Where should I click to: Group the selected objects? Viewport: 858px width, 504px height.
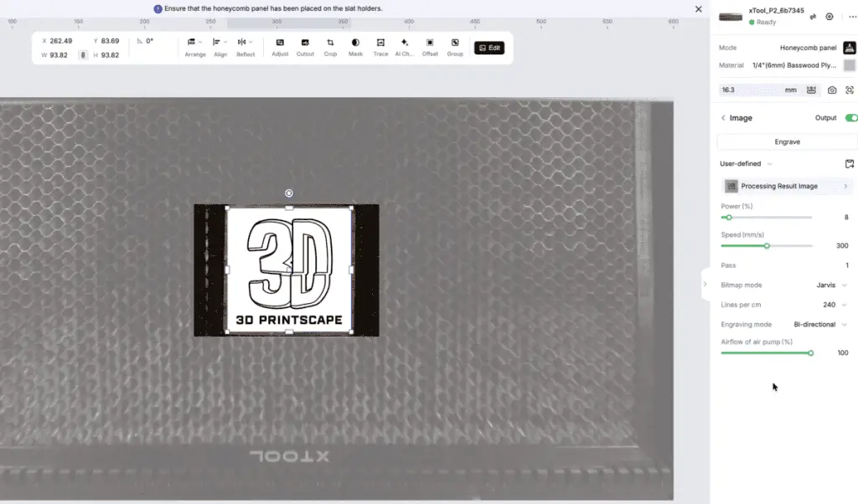tap(455, 48)
